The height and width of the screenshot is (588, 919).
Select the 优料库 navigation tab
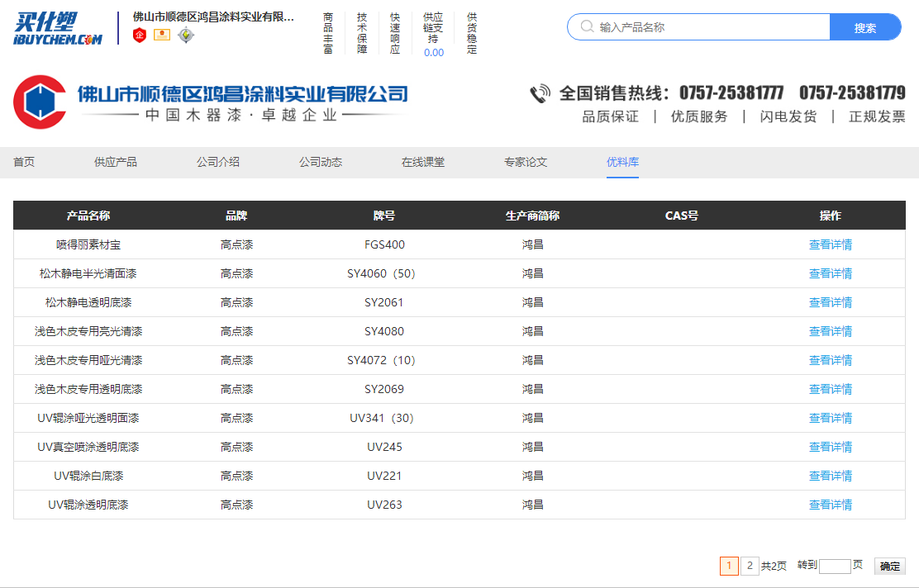[622, 162]
